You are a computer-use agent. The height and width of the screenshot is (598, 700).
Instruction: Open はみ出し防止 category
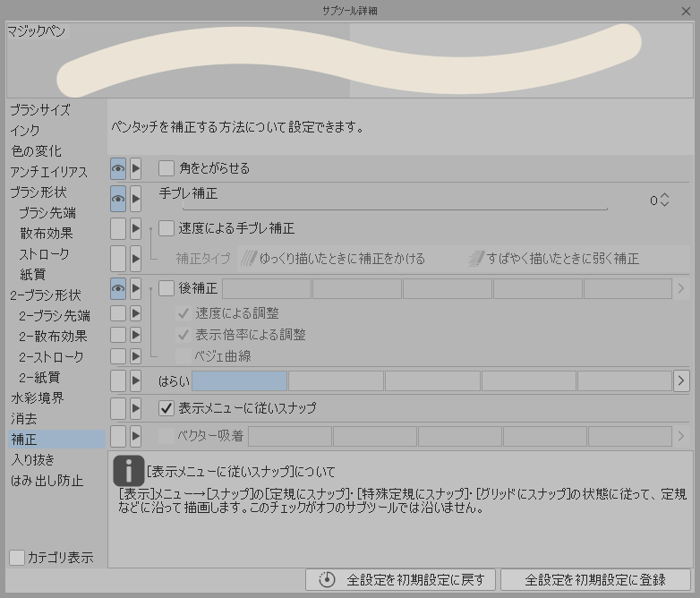(x=47, y=481)
